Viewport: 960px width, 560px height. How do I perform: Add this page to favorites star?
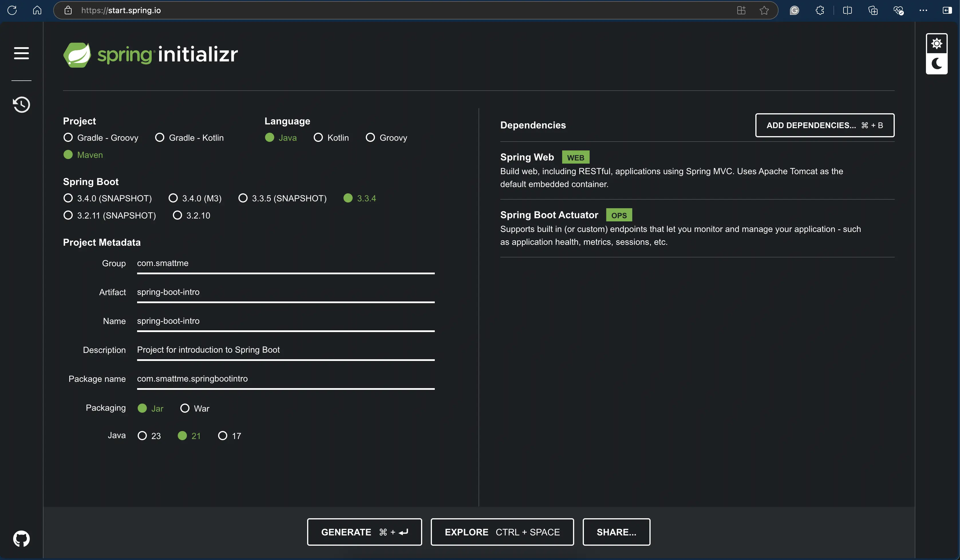764,10
